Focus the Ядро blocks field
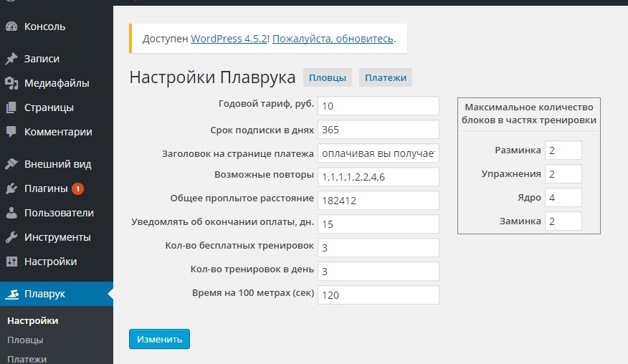The image size is (628, 364). [x=563, y=198]
